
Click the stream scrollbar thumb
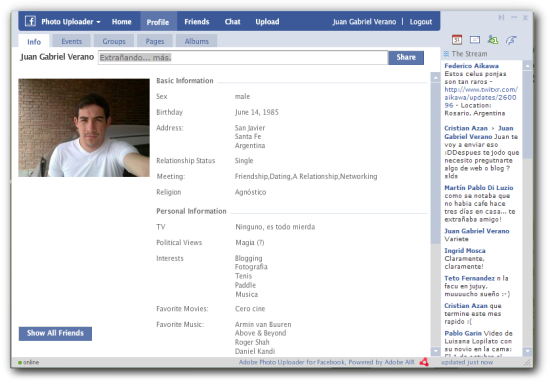(x=527, y=115)
